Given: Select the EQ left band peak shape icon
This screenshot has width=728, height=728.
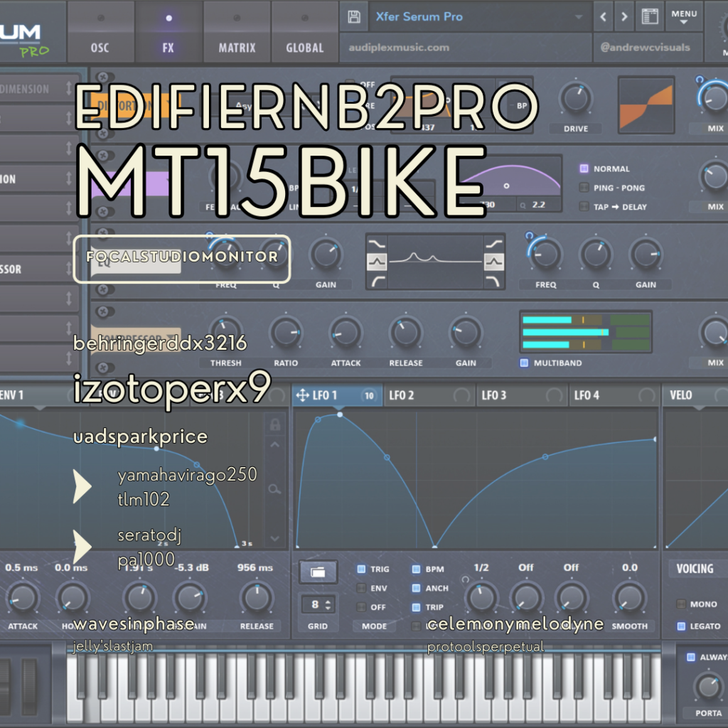Looking at the screenshot, I should tap(377, 262).
